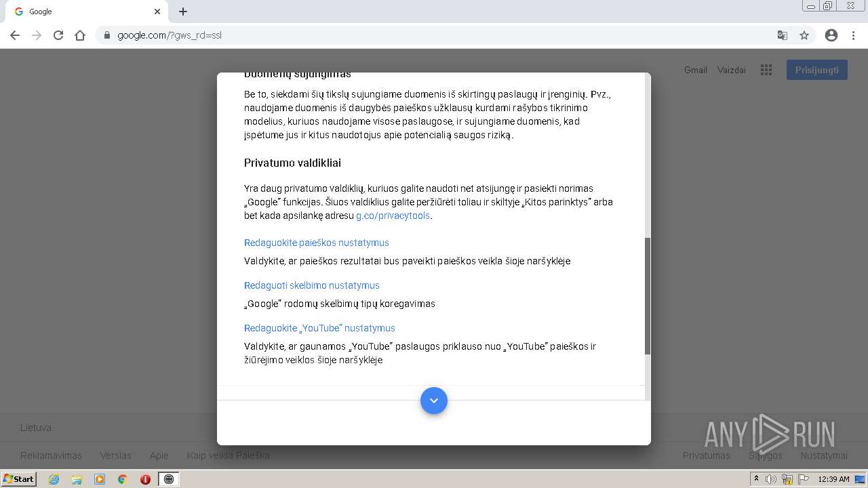Screen dimensions: 868x488
Task: Open the Gmail link
Action: coord(696,70)
